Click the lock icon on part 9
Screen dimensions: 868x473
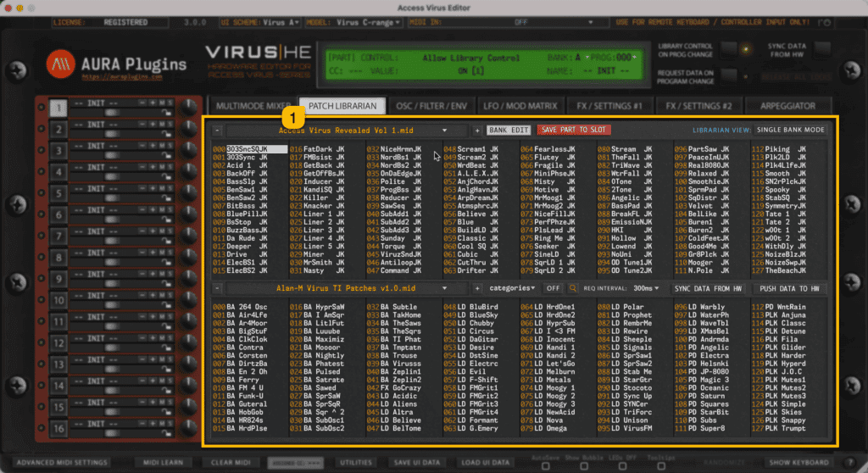click(166, 284)
